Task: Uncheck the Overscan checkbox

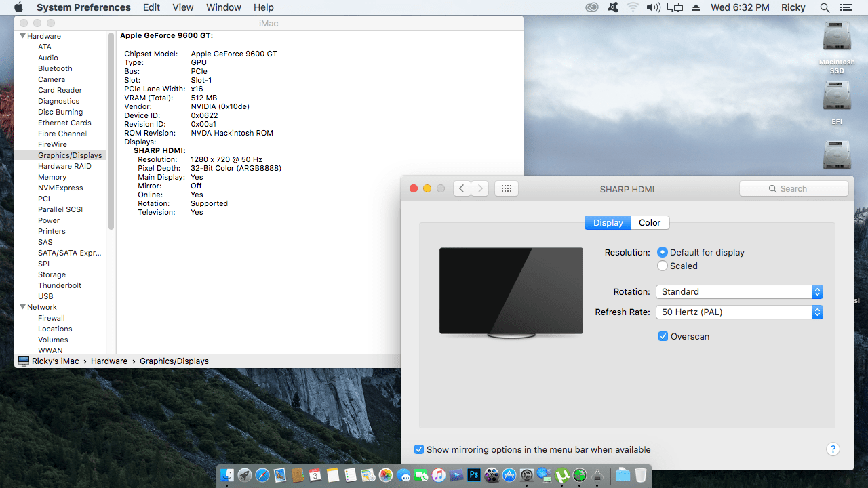Action: 663,336
